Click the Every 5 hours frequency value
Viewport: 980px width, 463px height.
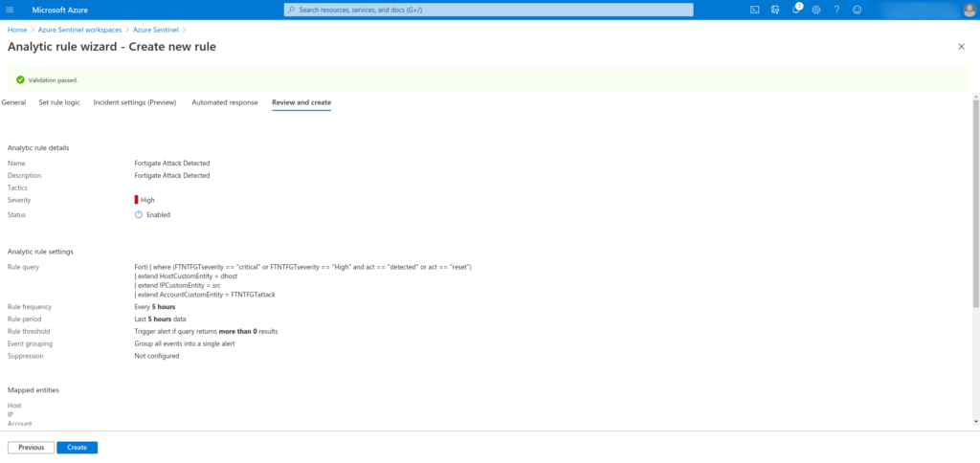point(154,307)
